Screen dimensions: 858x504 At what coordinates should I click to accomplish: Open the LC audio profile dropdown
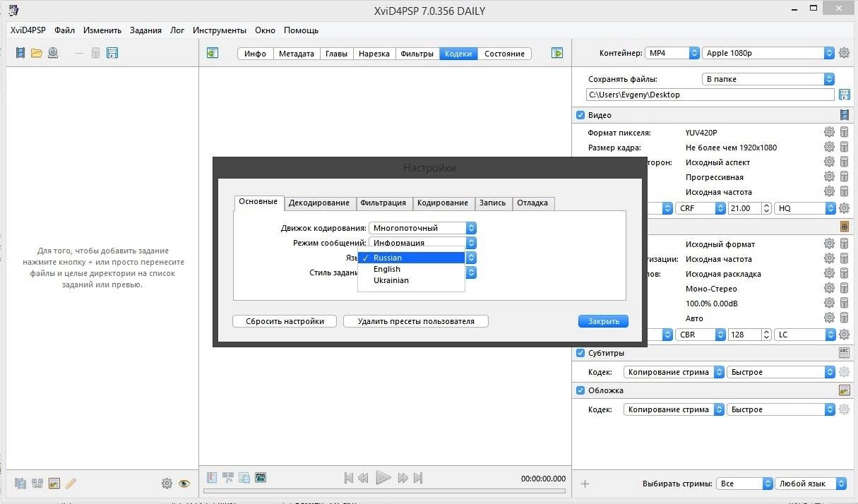[805, 335]
